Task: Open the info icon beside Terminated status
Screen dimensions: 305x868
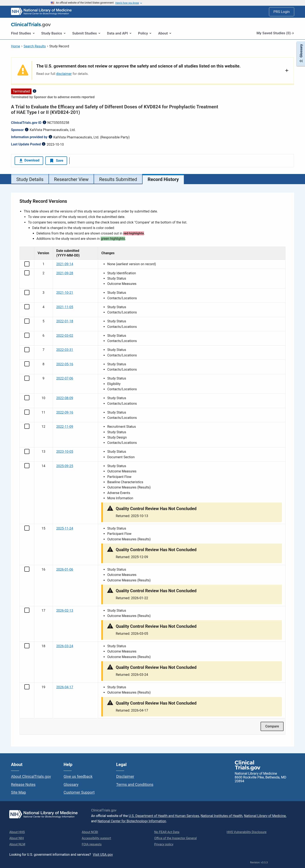Action: 34,91
